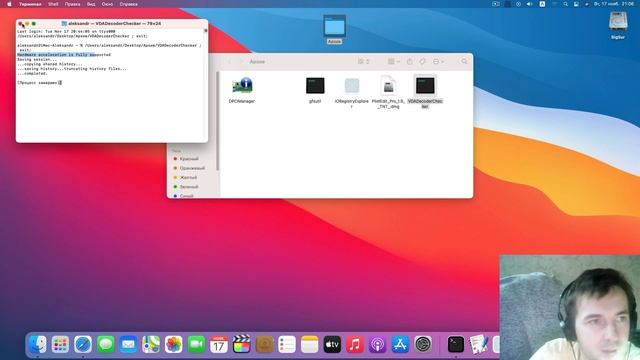Open the App Store from the Dock
Image resolution: width=640 pixels, height=360 pixels.
(x=400, y=344)
